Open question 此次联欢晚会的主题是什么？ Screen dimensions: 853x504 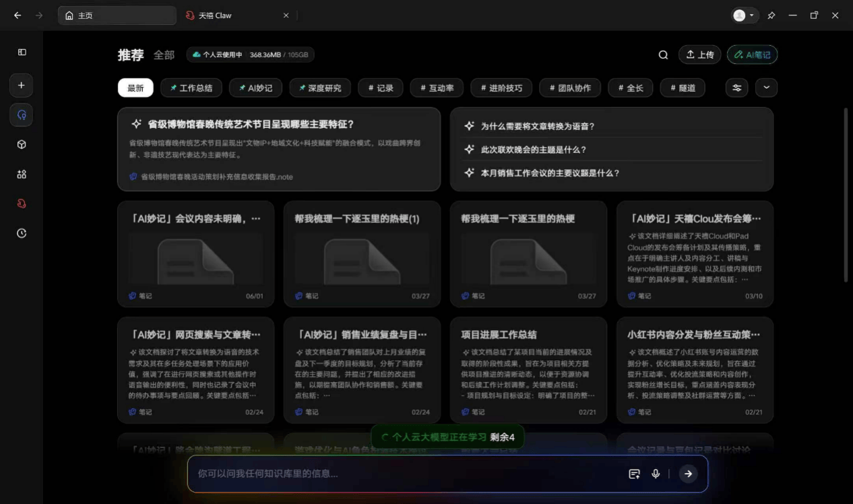coord(534,150)
